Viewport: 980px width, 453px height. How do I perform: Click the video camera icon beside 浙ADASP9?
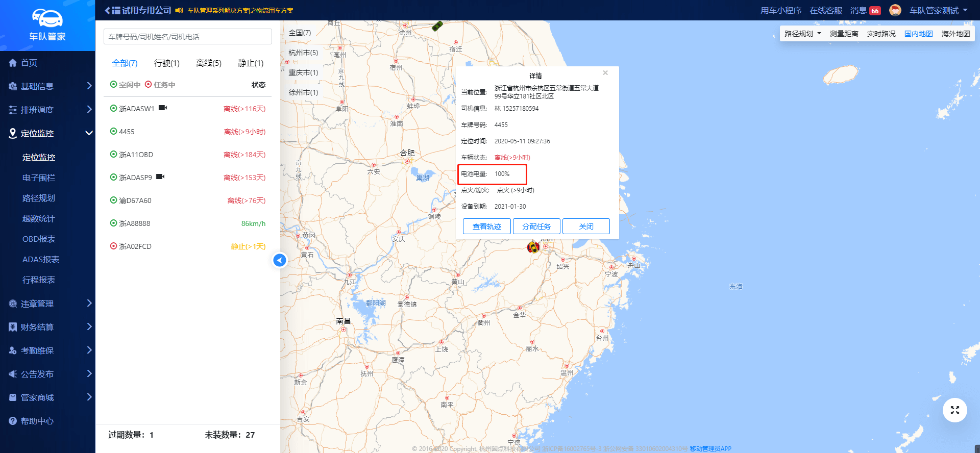160,177
